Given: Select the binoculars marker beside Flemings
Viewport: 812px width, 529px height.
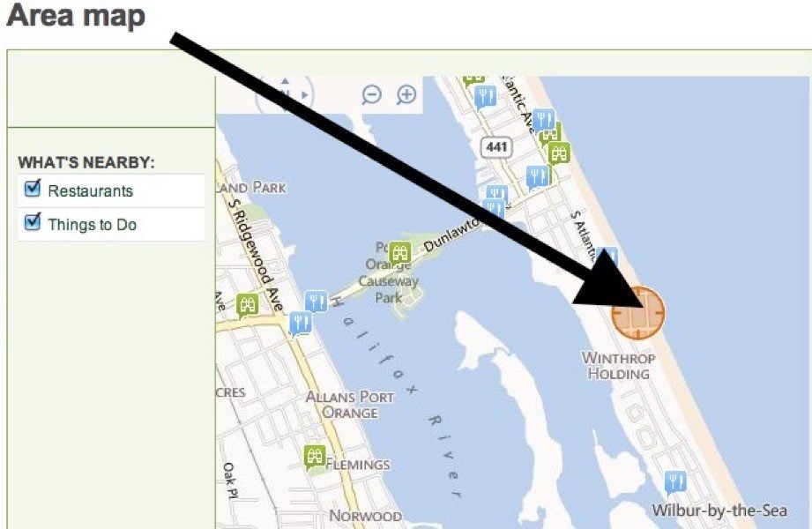Looking at the screenshot, I should [x=315, y=457].
